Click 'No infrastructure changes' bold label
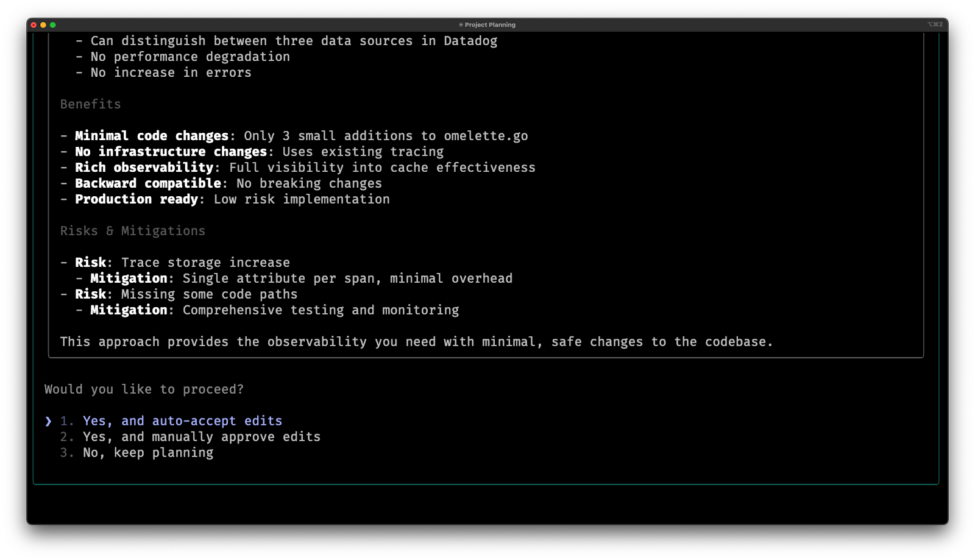Image resolution: width=975 pixels, height=560 pixels. coord(171,152)
